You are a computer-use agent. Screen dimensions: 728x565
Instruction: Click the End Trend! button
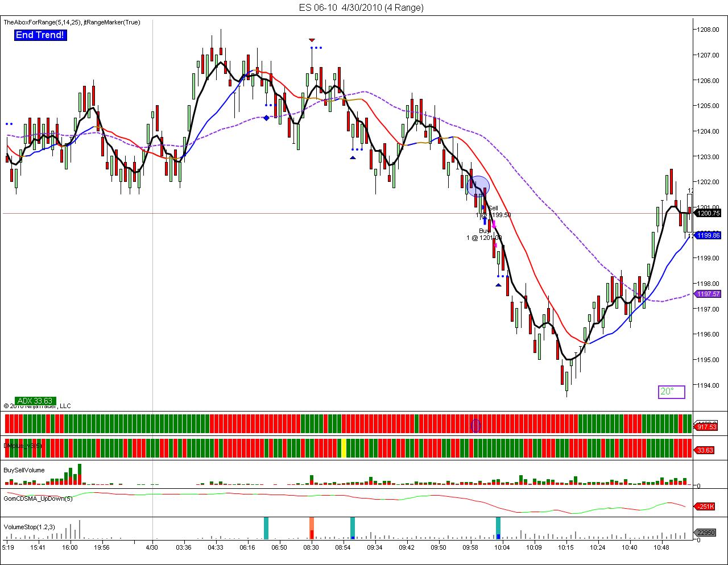[x=40, y=35]
